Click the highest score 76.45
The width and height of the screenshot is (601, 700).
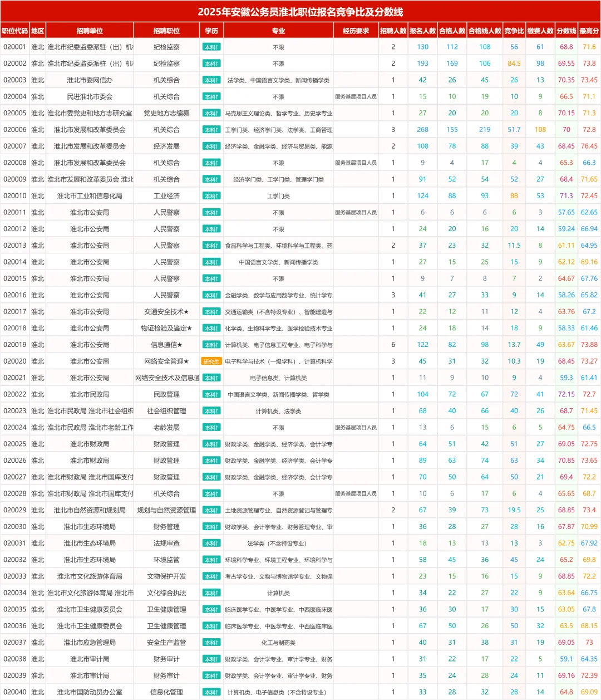pyautogui.click(x=589, y=146)
